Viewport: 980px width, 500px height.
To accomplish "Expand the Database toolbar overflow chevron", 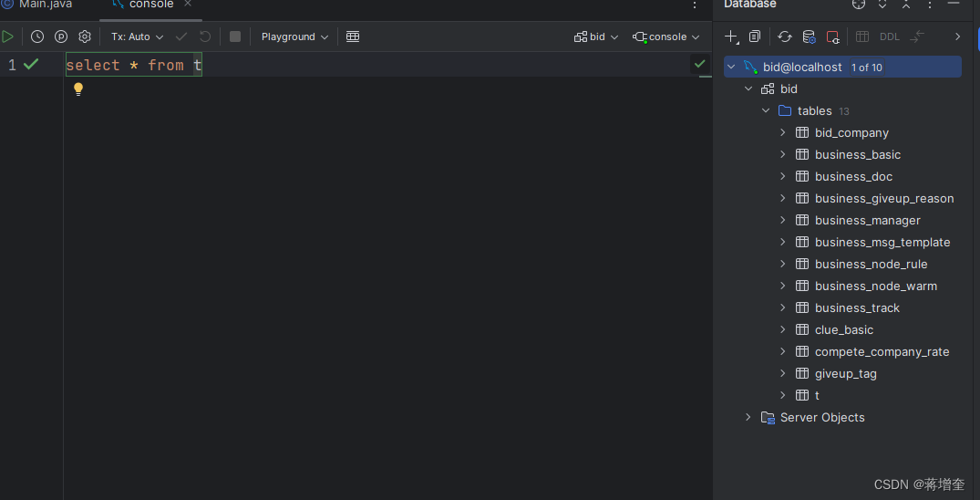I will pos(957,36).
